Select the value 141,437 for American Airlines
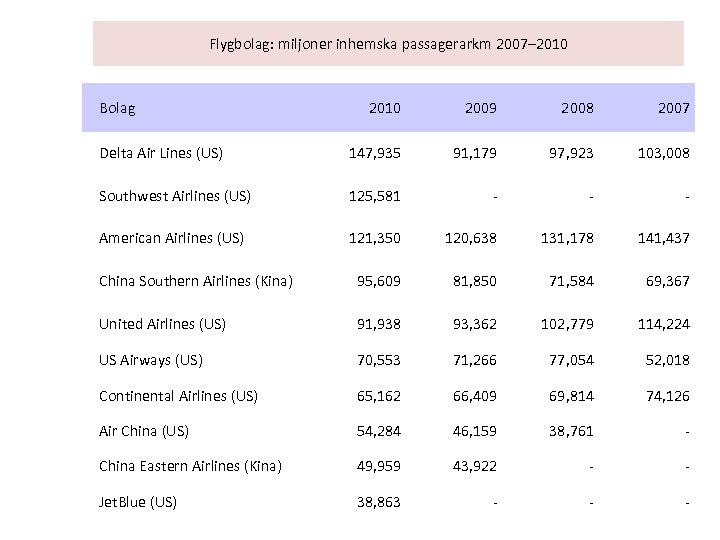 point(664,238)
